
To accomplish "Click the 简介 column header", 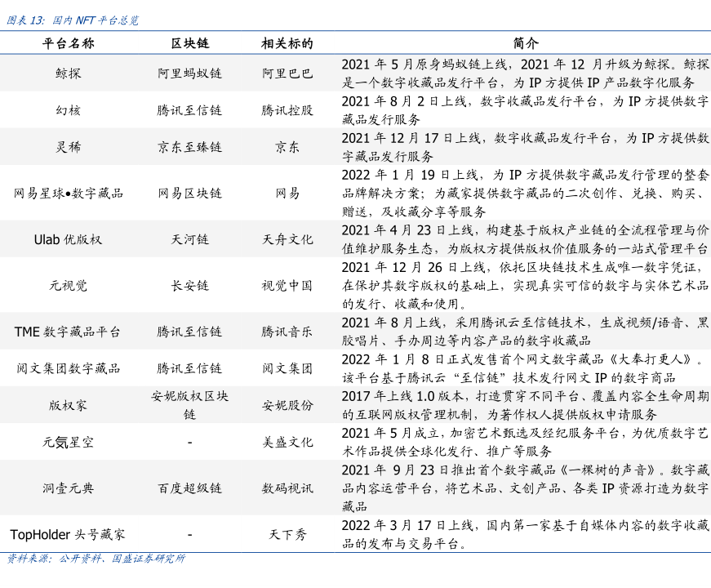I will [x=525, y=42].
